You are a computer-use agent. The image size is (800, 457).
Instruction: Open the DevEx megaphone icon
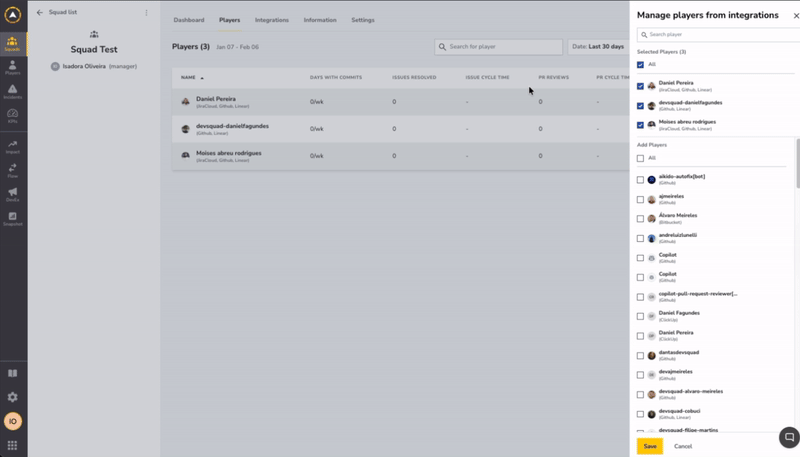click(12, 194)
